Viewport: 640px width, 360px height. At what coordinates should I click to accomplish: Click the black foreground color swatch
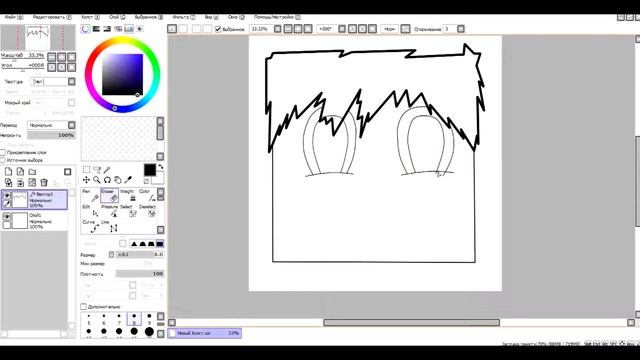click(x=149, y=170)
